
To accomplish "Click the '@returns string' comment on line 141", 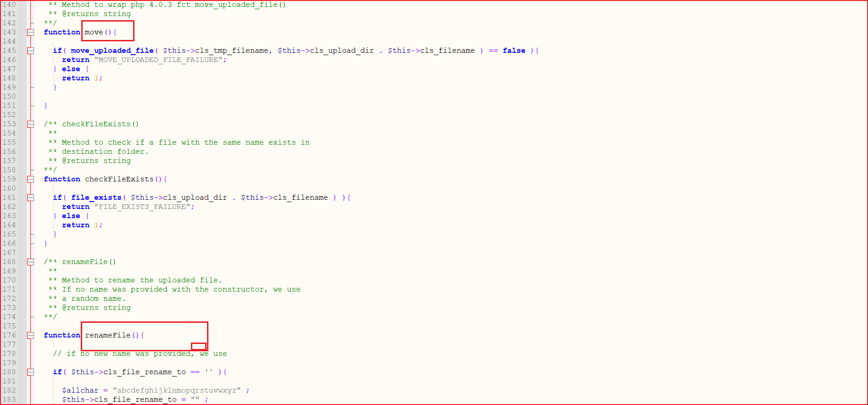I will tap(96, 14).
